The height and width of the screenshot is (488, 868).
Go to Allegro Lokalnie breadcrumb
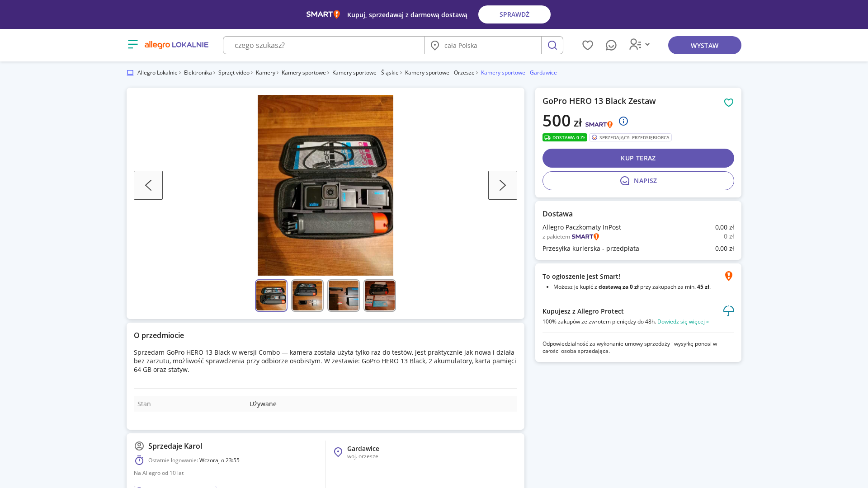157,73
